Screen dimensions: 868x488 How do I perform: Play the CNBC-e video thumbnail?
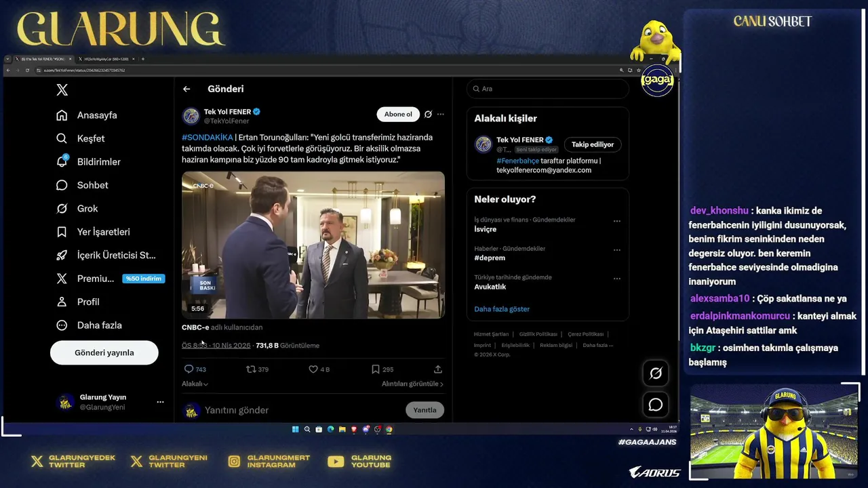pos(313,245)
